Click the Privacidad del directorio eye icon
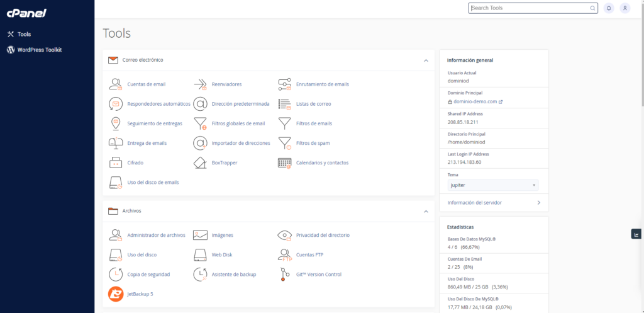This screenshot has height=313, width=644. [x=285, y=235]
